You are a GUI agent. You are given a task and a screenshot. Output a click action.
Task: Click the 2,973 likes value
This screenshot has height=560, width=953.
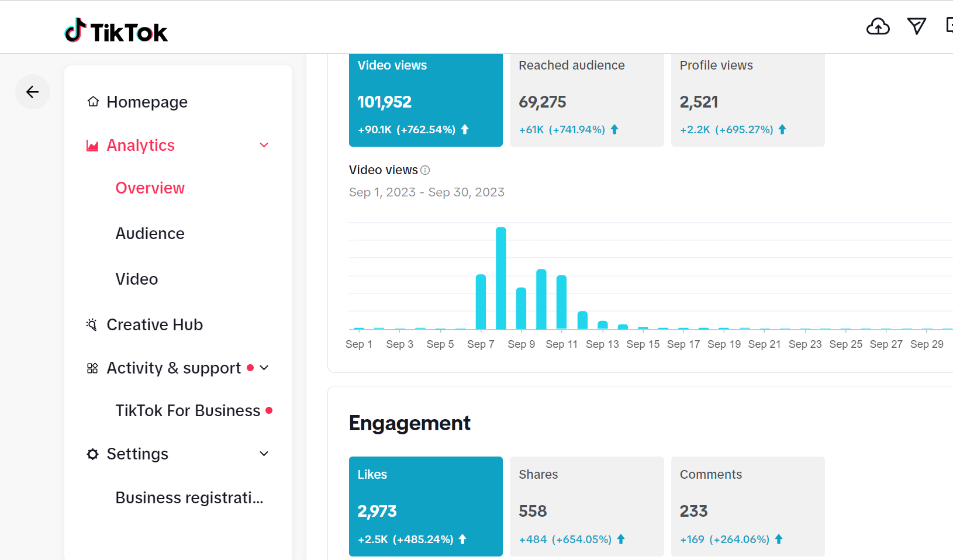click(377, 511)
